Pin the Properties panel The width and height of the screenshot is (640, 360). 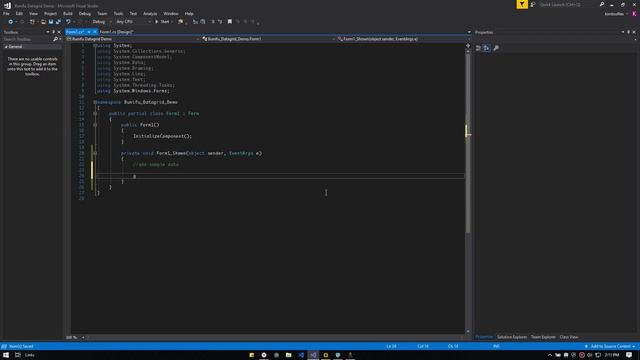click(629, 32)
